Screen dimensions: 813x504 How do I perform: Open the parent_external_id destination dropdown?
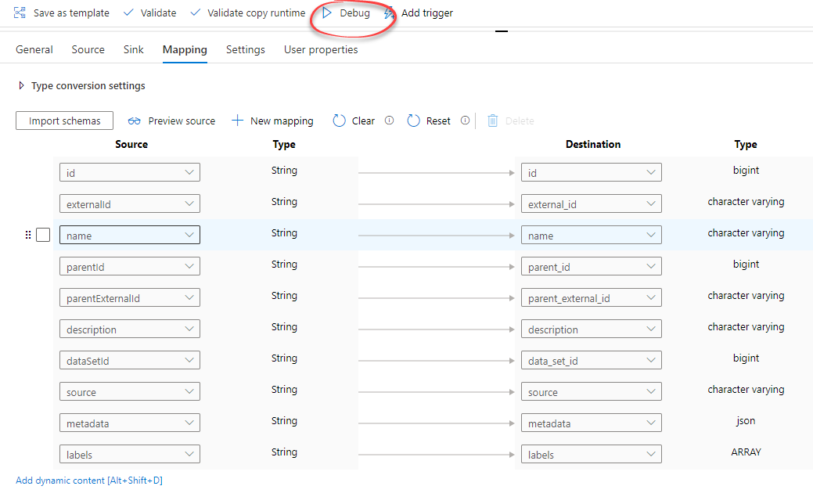point(592,297)
